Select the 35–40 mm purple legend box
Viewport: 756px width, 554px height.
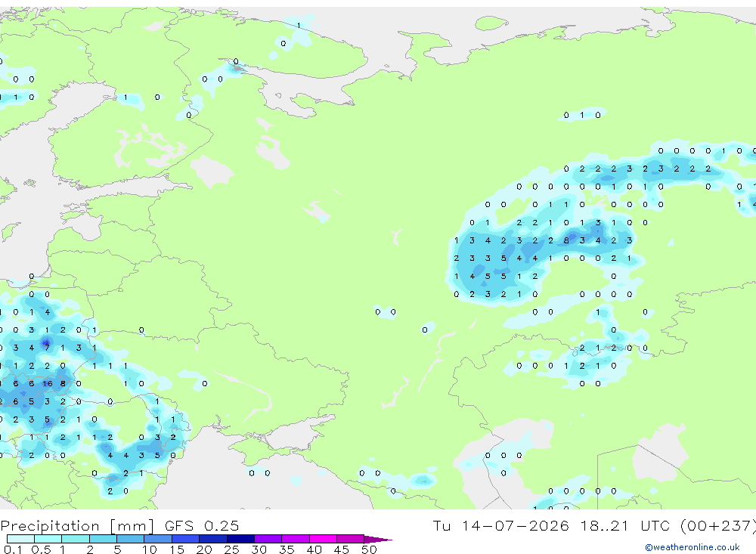click(296, 539)
